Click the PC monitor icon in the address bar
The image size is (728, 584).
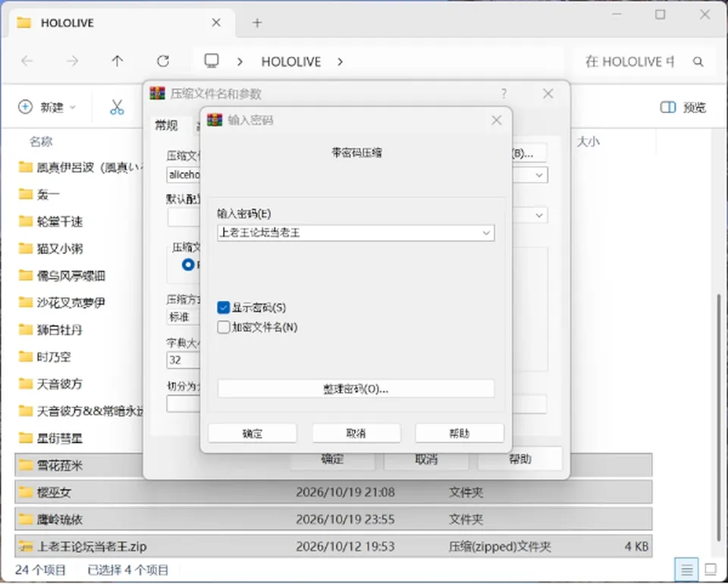tap(212, 61)
